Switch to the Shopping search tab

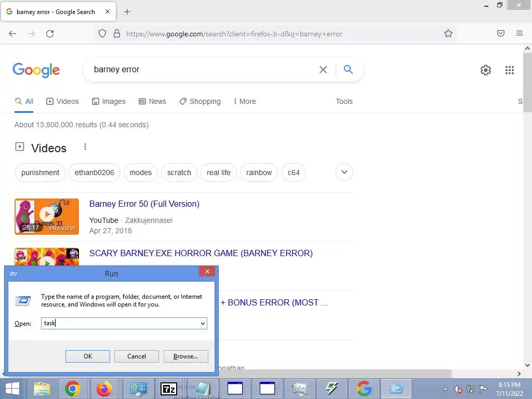tap(200, 101)
